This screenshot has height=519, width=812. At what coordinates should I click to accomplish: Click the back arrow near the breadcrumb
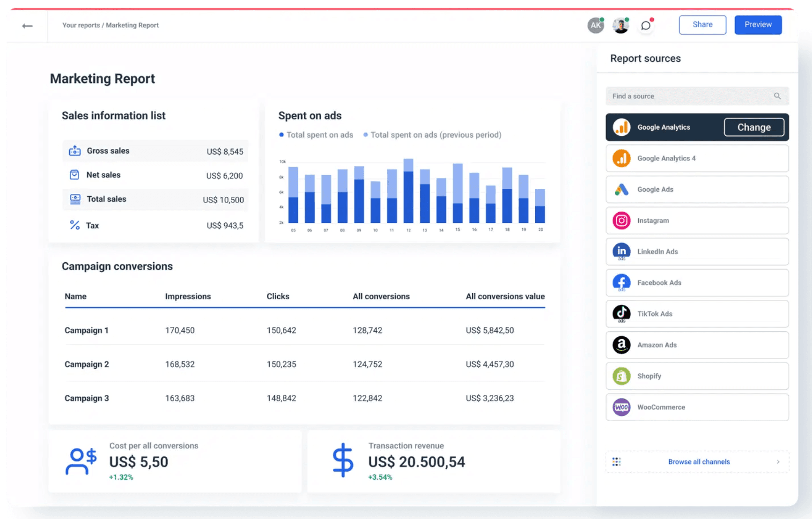click(x=27, y=26)
